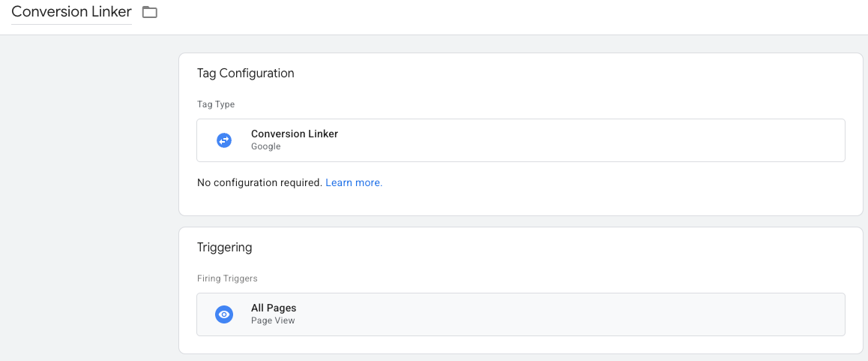Click the No configuration required text
The width and height of the screenshot is (868, 361).
(x=259, y=182)
